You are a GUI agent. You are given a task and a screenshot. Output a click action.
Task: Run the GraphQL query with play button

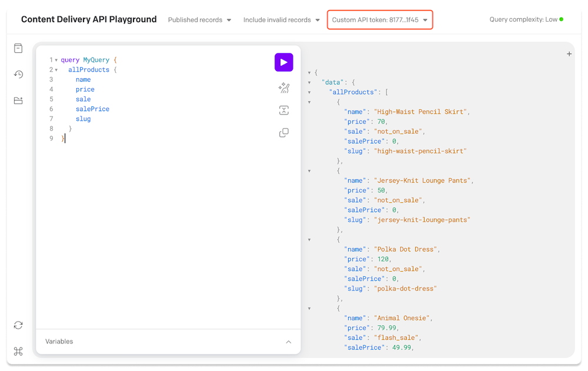pos(283,62)
